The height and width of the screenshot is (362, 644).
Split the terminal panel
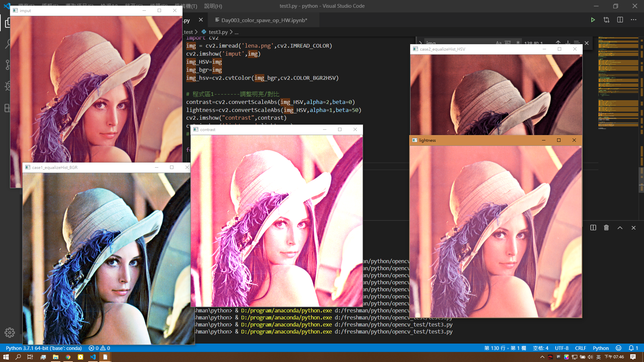[593, 228]
